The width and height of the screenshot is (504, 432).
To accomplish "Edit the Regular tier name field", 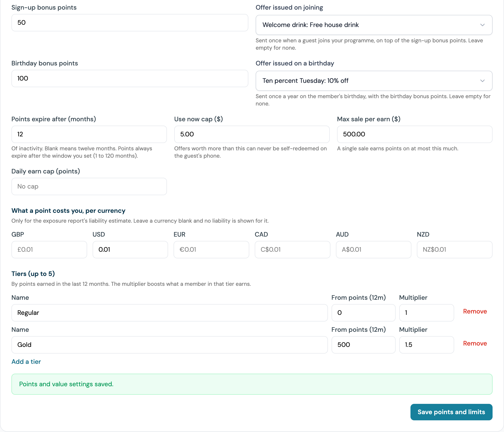I will click(x=169, y=313).
